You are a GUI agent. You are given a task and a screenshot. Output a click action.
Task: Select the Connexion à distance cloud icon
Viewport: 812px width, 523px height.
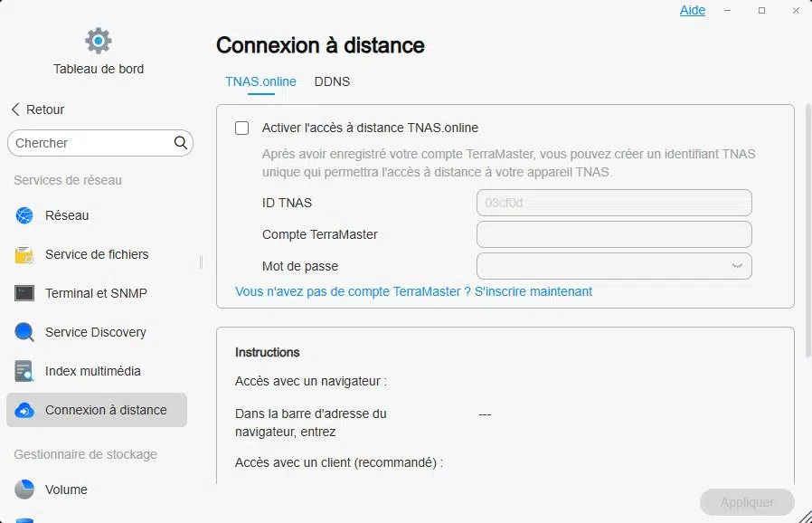pos(24,410)
